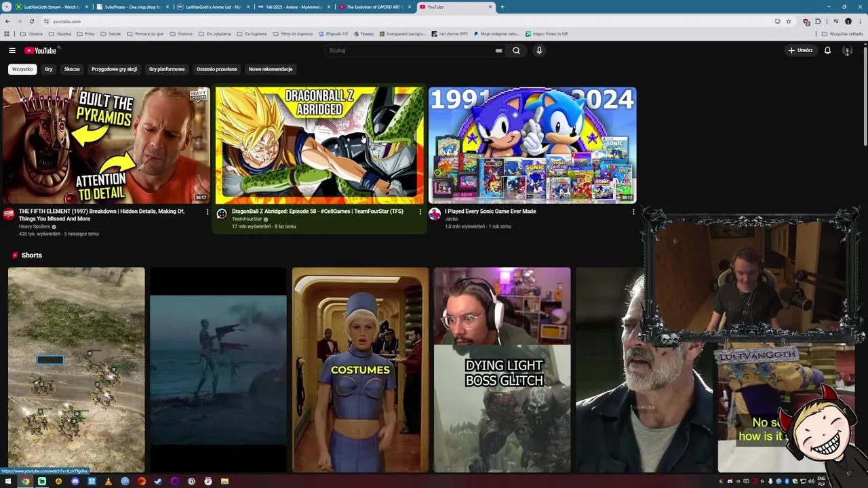Image resolution: width=868 pixels, height=488 pixels.
Task: Open the Imgur Video to GIF bookmark
Action: (x=545, y=34)
